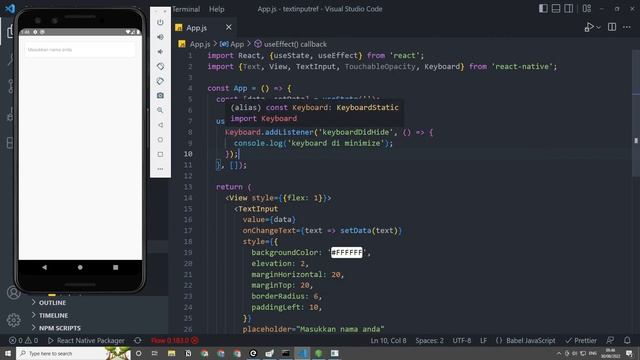
Task: Open Run and Debug activity icon
Action: 10,115
